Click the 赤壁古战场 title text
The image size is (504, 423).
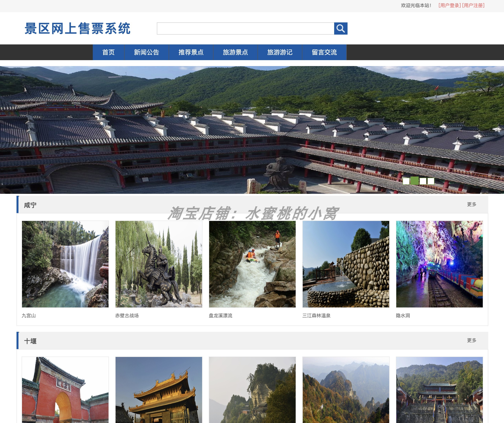(127, 315)
